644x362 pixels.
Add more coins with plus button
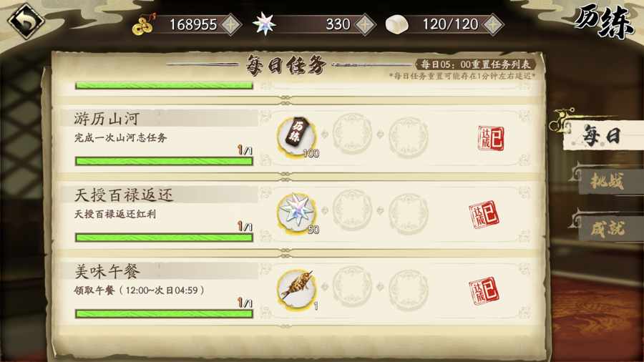coord(231,24)
